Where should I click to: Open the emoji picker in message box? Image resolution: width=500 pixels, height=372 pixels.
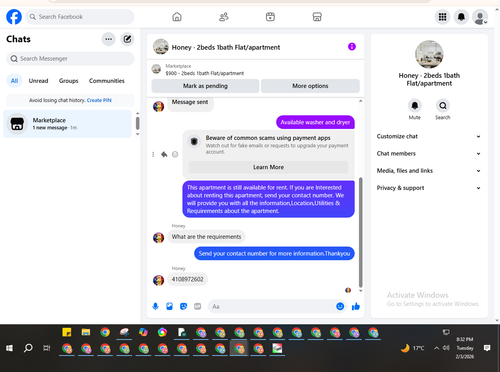coord(340,306)
